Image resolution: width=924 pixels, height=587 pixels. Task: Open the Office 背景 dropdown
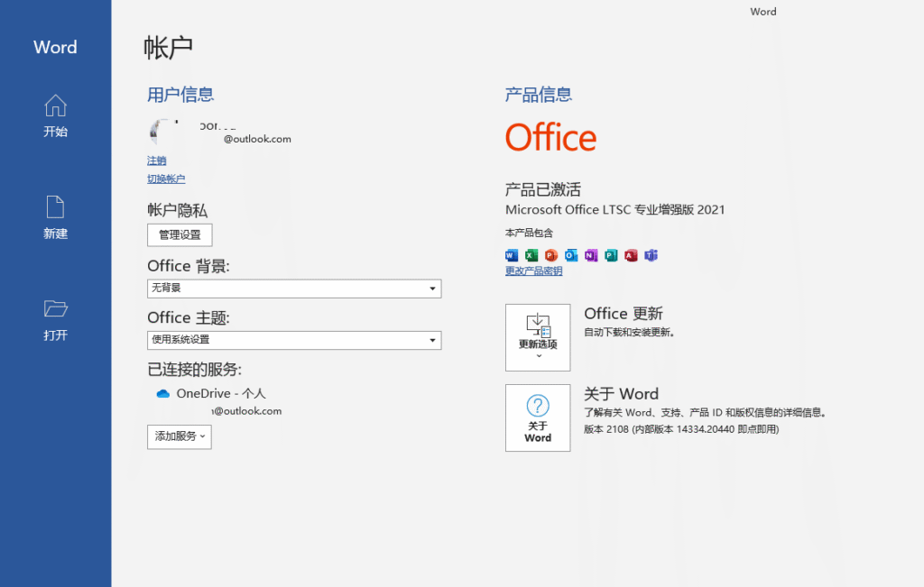tap(294, 289)
